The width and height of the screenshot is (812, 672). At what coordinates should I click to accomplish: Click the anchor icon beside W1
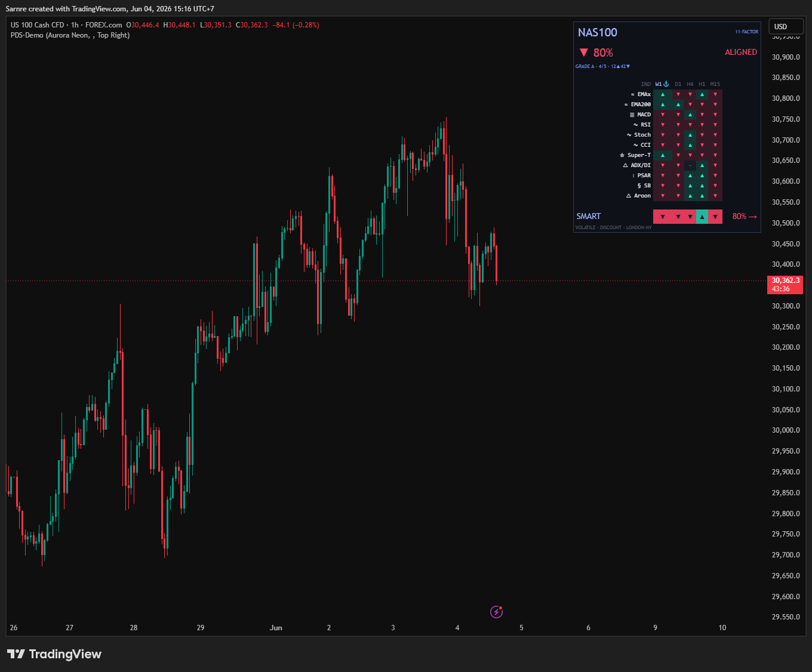click(666, 84)
